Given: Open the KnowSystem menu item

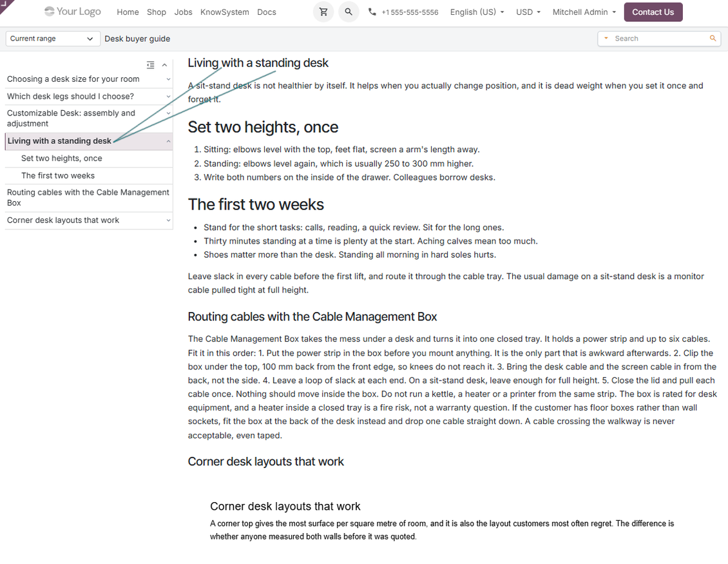Looking at the screenshot, I should click(x=225, y=12).
